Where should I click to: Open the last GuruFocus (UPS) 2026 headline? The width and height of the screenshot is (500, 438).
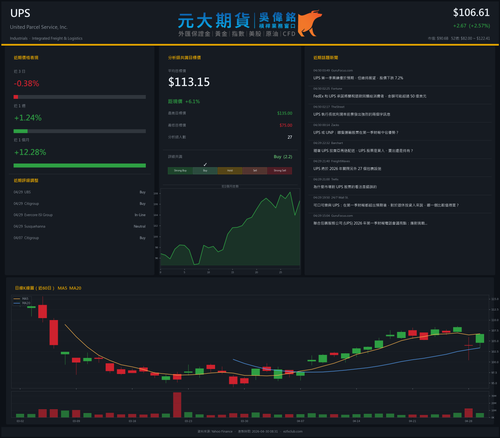[370, 223]
